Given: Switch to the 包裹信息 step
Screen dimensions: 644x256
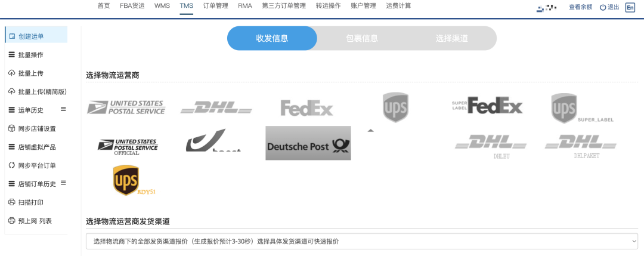Looking at the screenshot, I should 362,38.
